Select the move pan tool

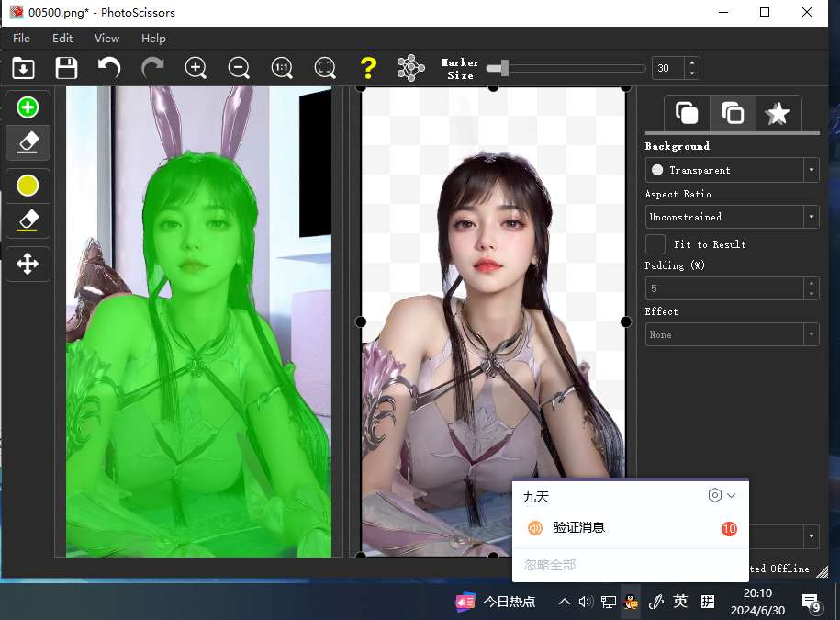tap(28, 265)
